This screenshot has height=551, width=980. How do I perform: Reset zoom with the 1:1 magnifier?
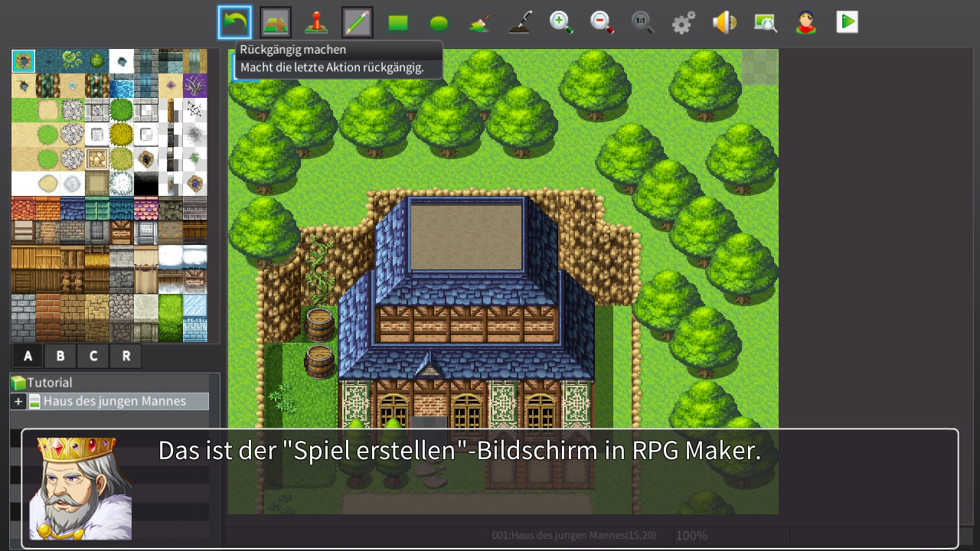pyautogui.click(x=643, y=22)
